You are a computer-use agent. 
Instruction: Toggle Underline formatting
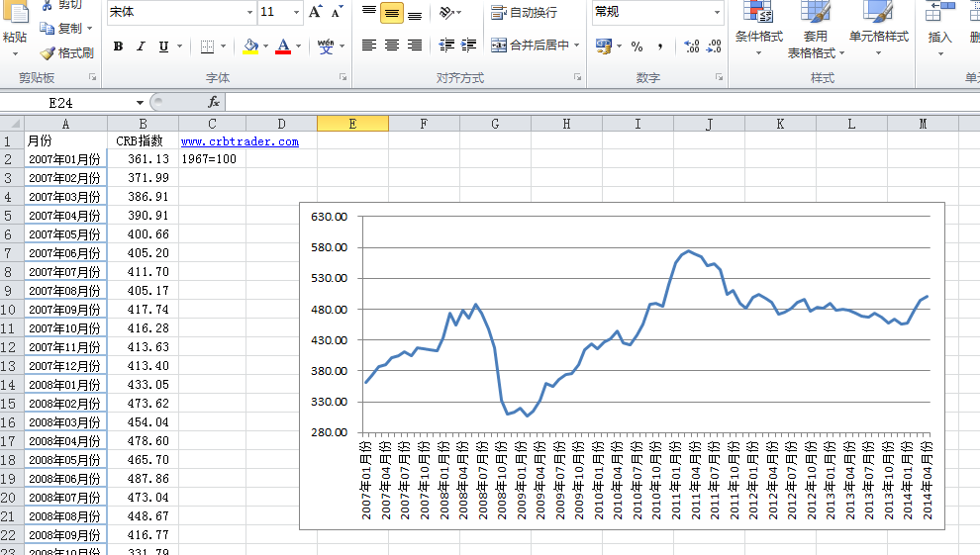(x=163, y=46)
